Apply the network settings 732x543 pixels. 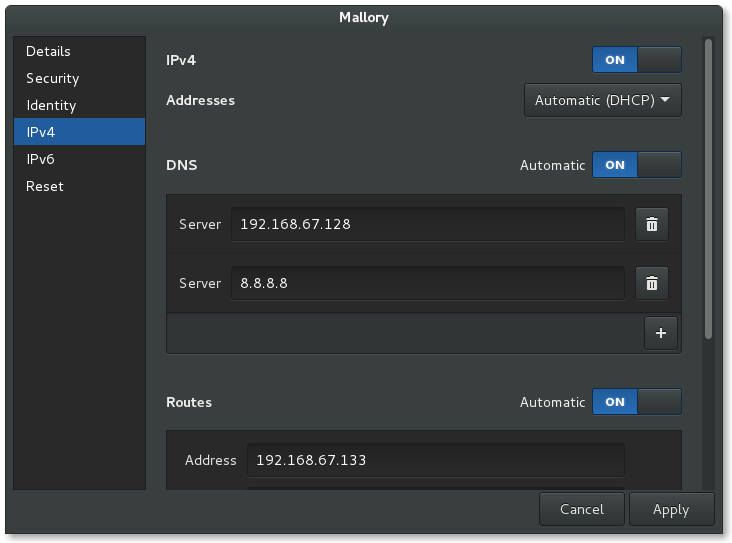[x=671, y=509]
